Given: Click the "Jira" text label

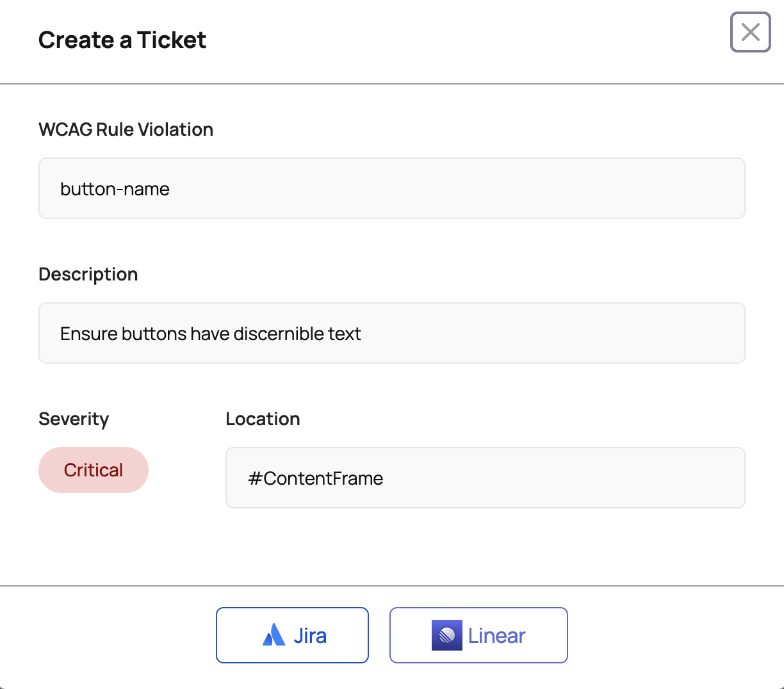Looking at the screenshot, I should point(310,636).
